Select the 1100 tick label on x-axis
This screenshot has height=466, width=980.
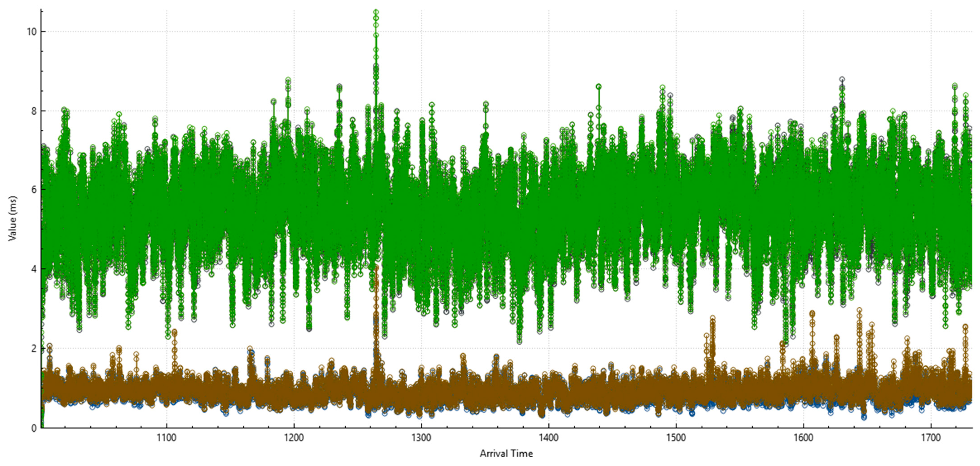166,438
